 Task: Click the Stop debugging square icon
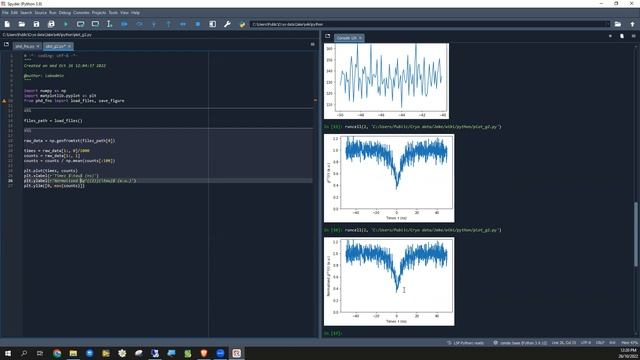pyautogui.click(x=198, y=24)
